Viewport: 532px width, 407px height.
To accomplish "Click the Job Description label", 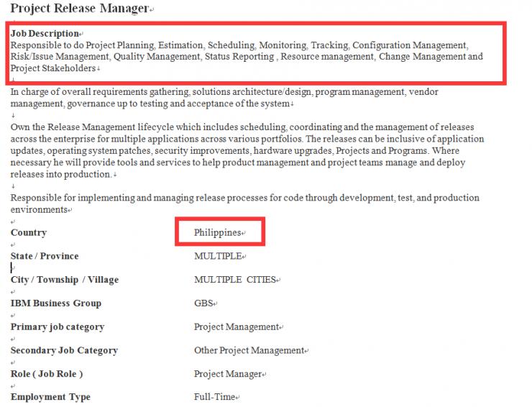I will (44, 34).
